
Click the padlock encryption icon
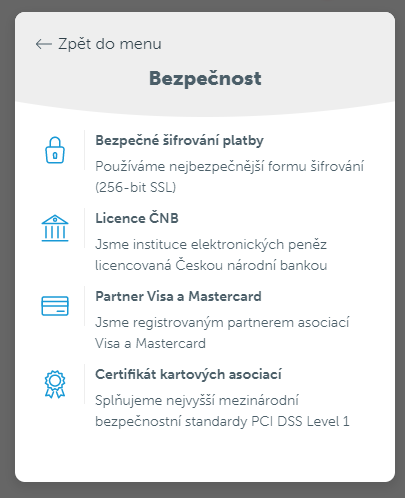(x=55, y=150)
